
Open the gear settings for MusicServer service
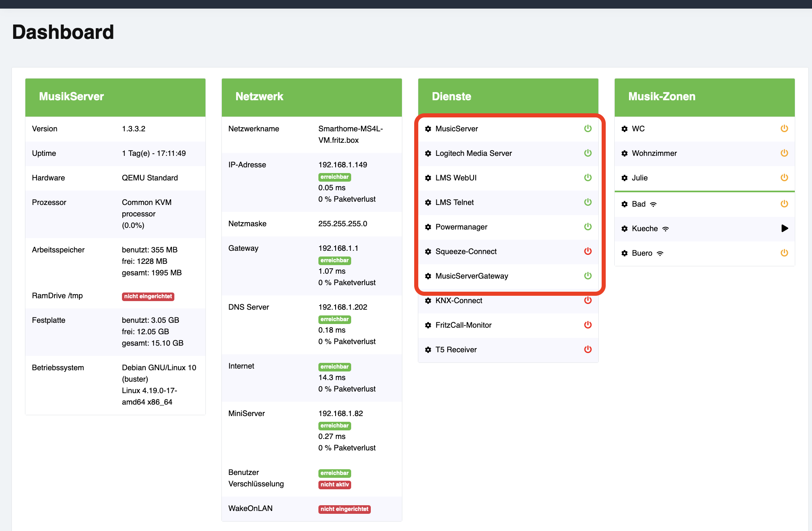pos(428,129)
